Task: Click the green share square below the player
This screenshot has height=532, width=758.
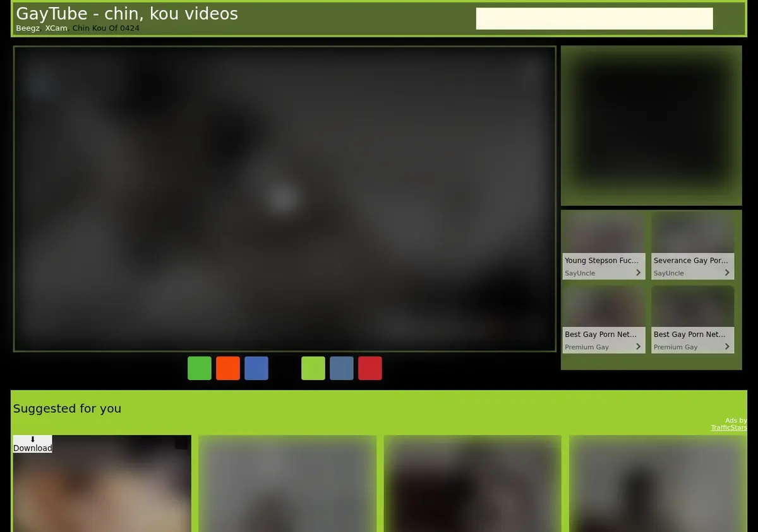Action: [x=200, y=369]
